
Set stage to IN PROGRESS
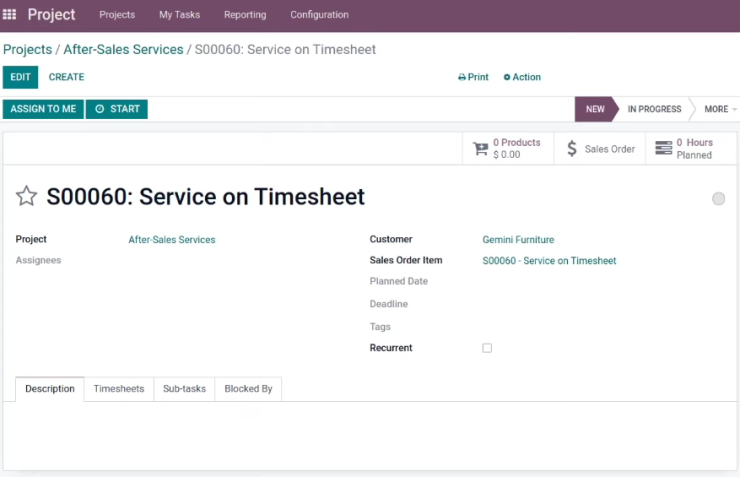click(x=654, y=109)
